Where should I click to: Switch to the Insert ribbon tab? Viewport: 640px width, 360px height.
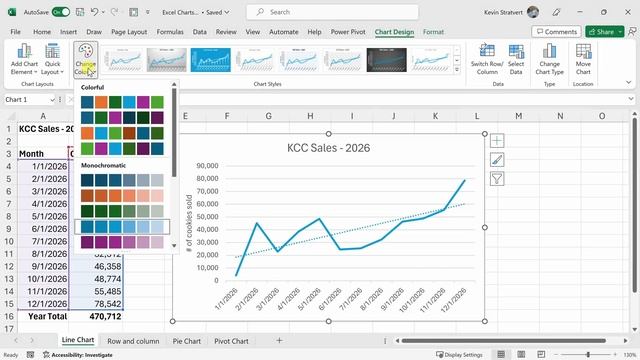(68, 31)
